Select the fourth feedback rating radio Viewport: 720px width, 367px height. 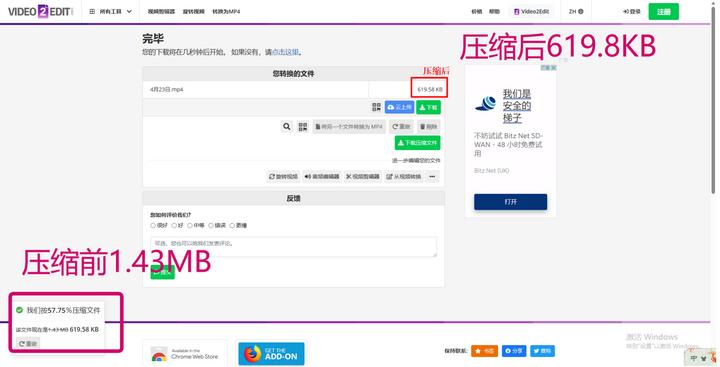pos(211,226)
